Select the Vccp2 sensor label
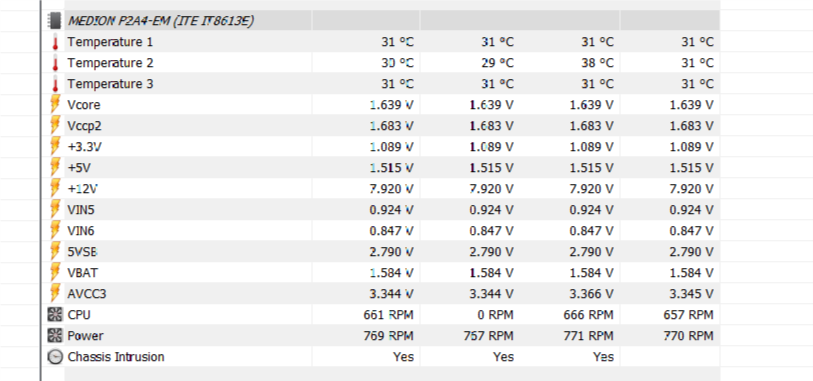Image resolution: width=813 pixels, height=381 pixels. coord(85,126)
